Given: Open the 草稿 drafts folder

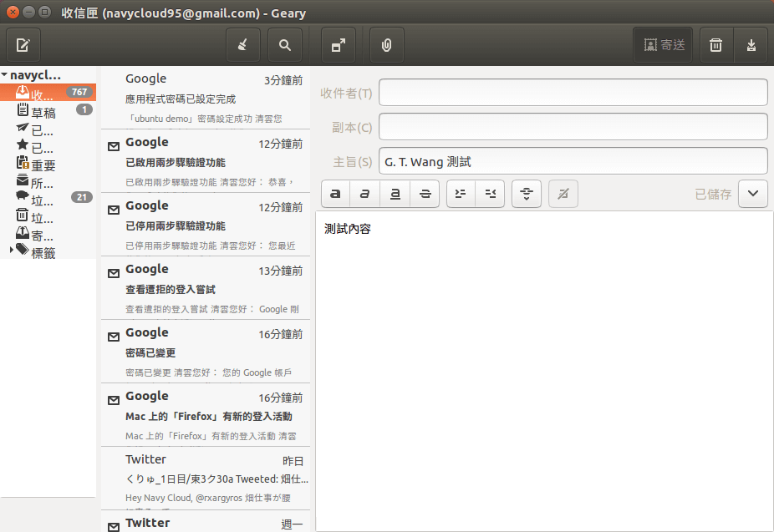Looking at the screenshot, I should click(43, 111).
